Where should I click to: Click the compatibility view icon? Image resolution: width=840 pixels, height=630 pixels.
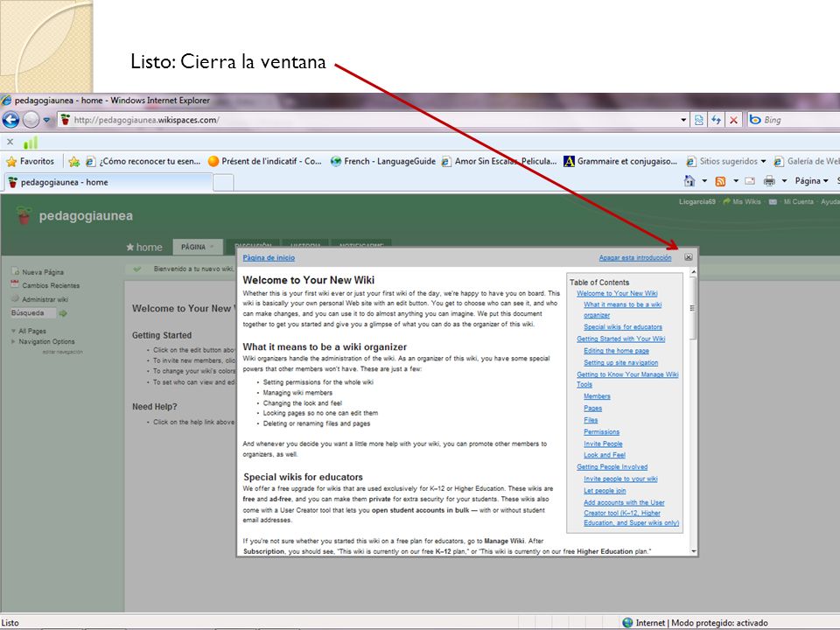pos(698,120)
